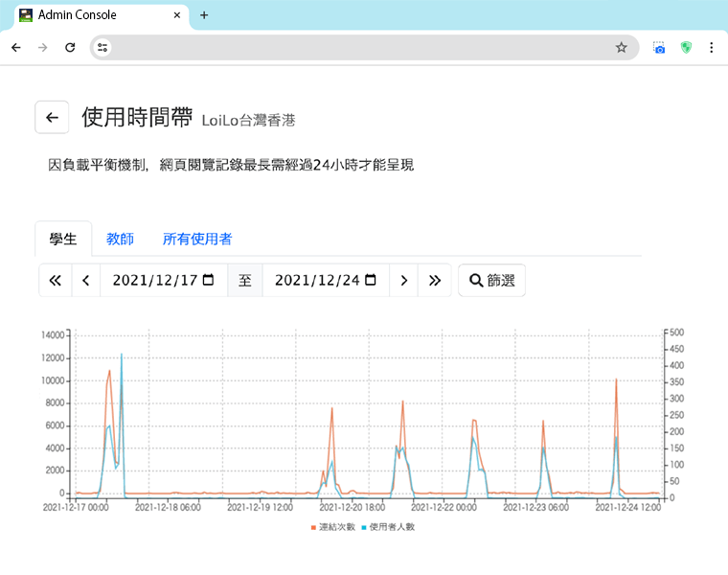This screenshot has width=728, height=575.
Task: Step back one period with left chevron
Action: 86,280
